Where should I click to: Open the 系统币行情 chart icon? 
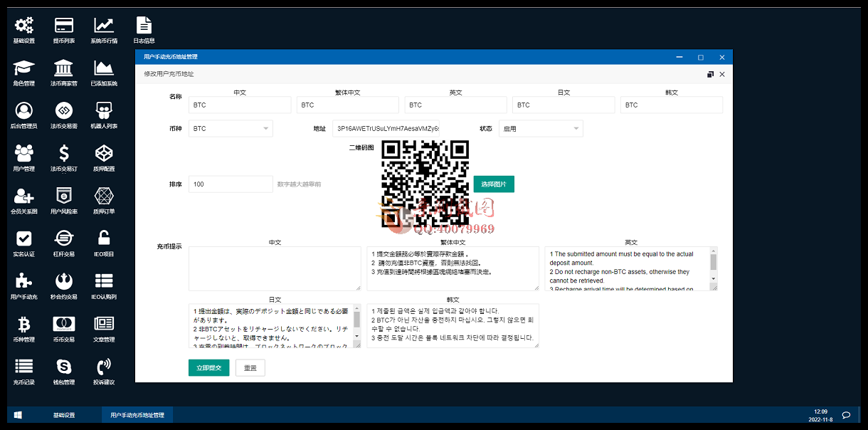pyautogui.click(x=104, y=26)
